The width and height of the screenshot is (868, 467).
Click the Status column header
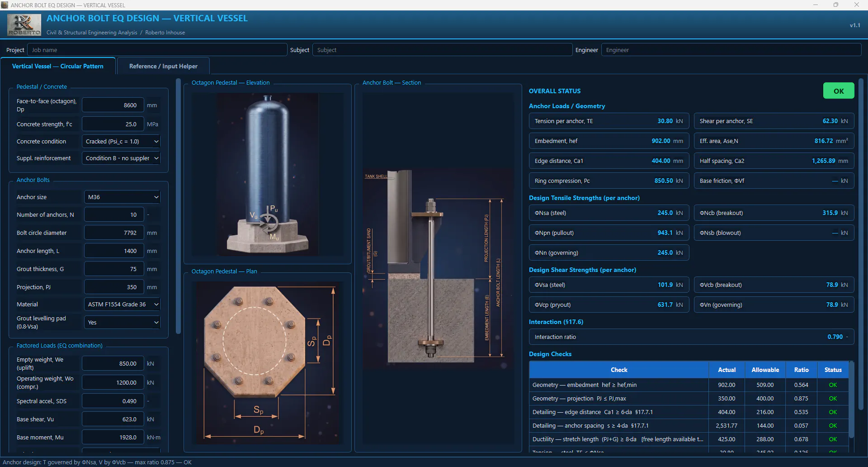tap(833, 370)
